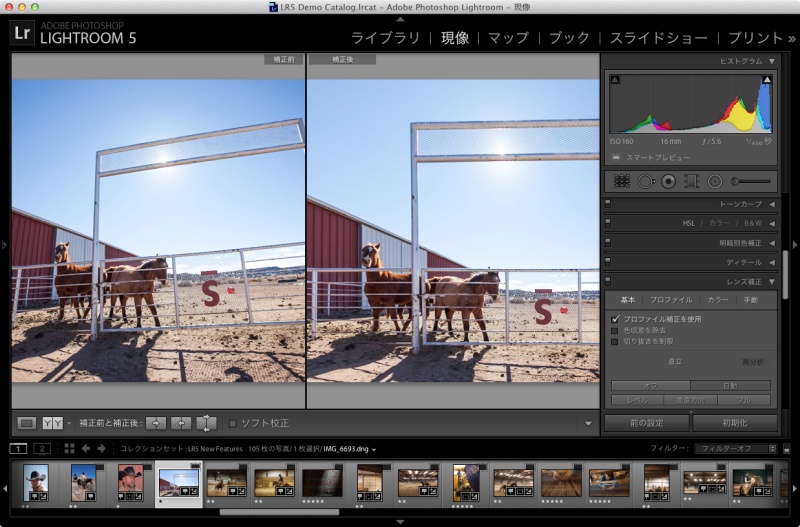This screenshot has height=527, width=800.
Task: Switch to スライドショー module
Action: (x=659, y=38)
